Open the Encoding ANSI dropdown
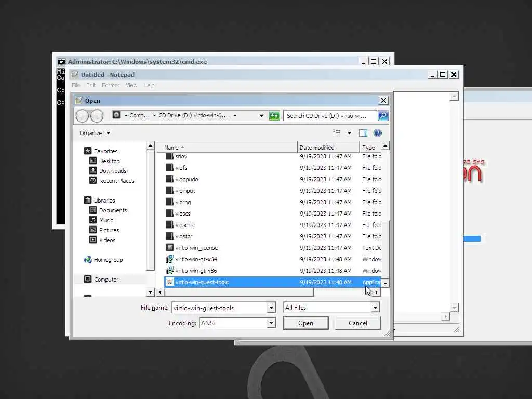The height and width of the screenshot is (399, 532). tap(271, 323)
